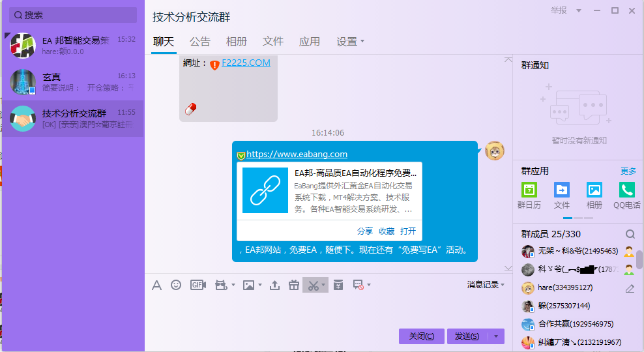Open the emoji picker
This screenshot has height=352, width=644.
(176, 285)
